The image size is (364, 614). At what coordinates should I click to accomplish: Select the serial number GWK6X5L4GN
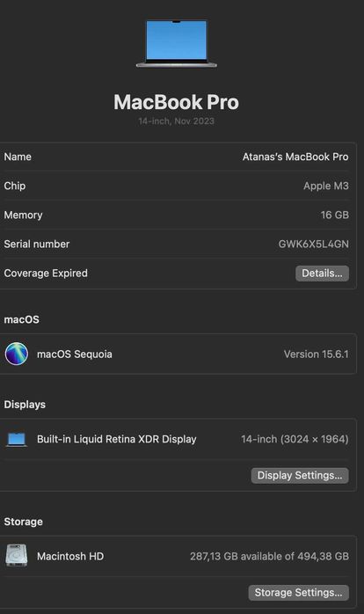[314, 244]
